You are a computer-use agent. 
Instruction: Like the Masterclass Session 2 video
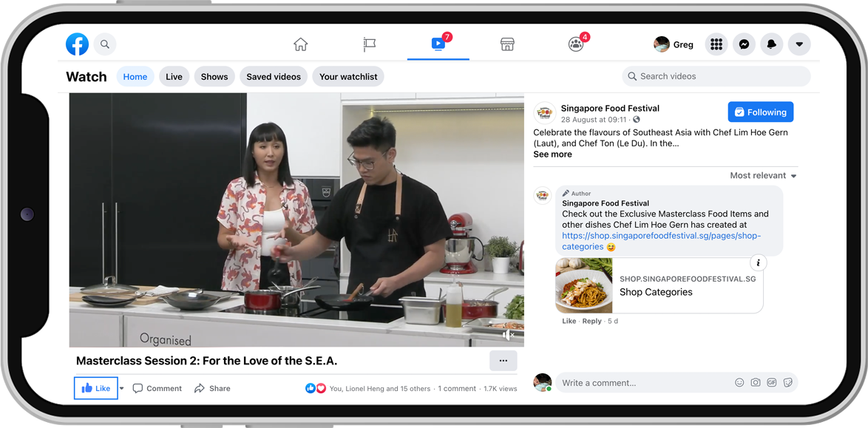click(x=96, y=388)
